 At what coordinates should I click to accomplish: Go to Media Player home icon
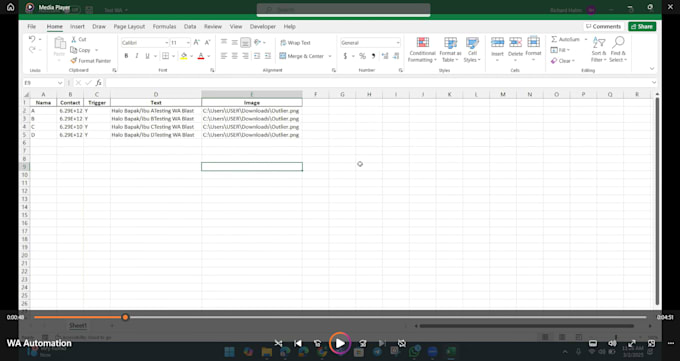(10, 7)
